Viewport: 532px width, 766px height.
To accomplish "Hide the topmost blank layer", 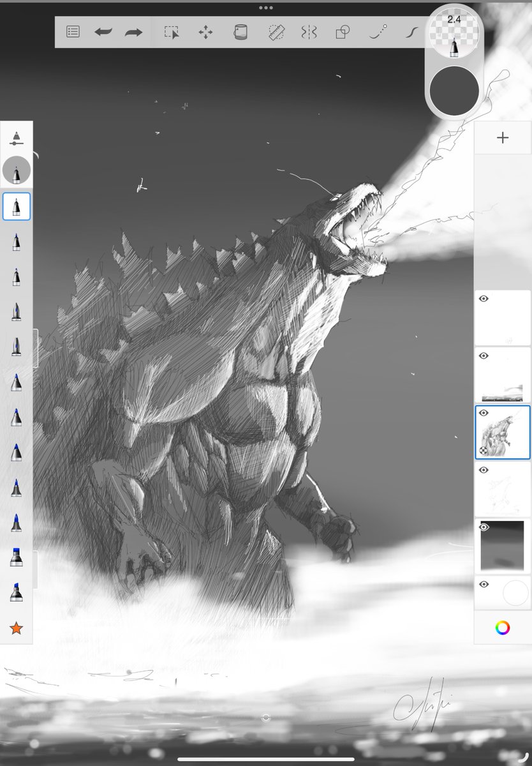I will tap(484, 298).
